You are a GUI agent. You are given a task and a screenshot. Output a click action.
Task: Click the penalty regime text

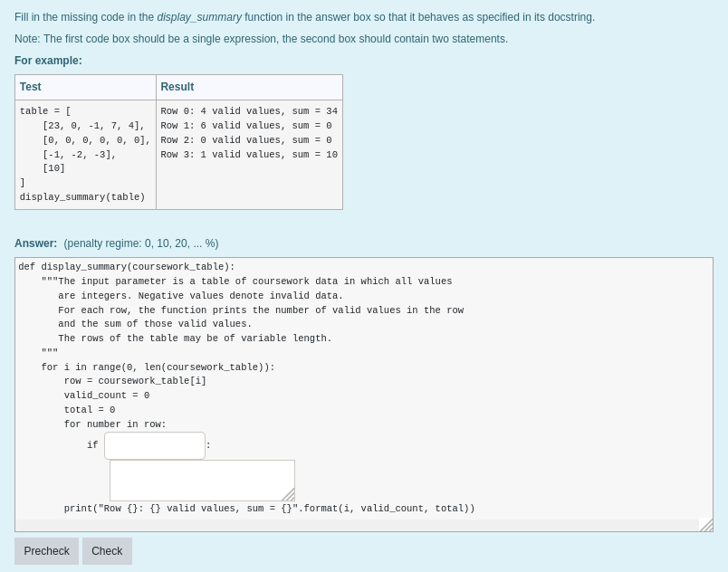pos(140,243)
